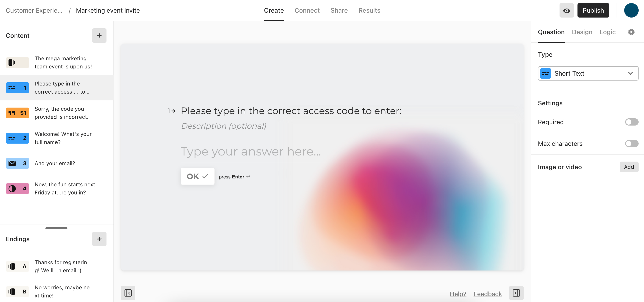Open the Feedback link
This screenshot has height=302, width=644.
(488, 294)
